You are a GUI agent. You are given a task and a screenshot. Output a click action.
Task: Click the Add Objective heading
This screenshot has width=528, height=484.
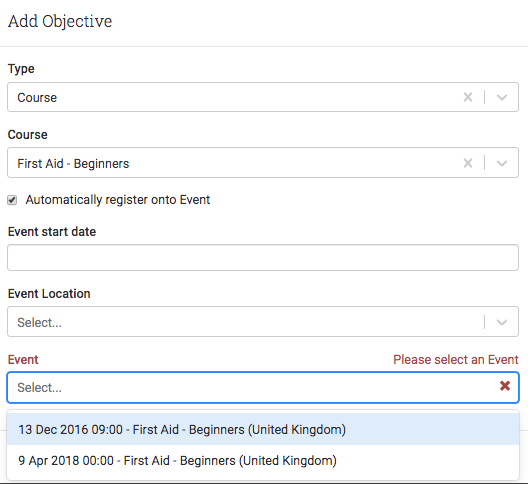(x=60, y=21)
